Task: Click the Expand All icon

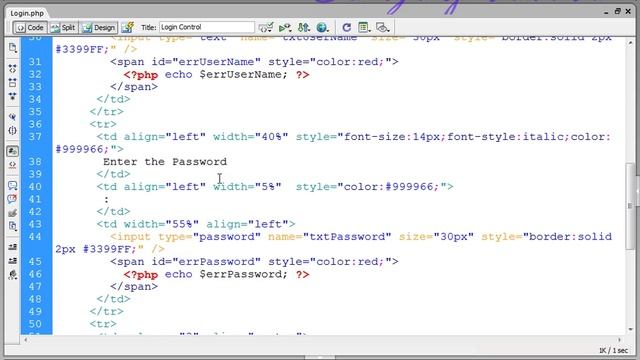Action: tap(13, 96)
